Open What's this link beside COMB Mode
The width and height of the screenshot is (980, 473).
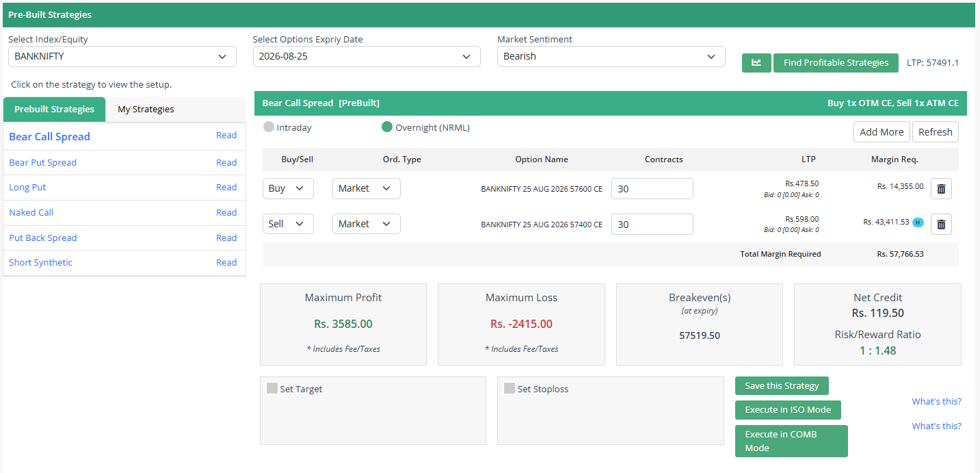click(x=936, y=426)
